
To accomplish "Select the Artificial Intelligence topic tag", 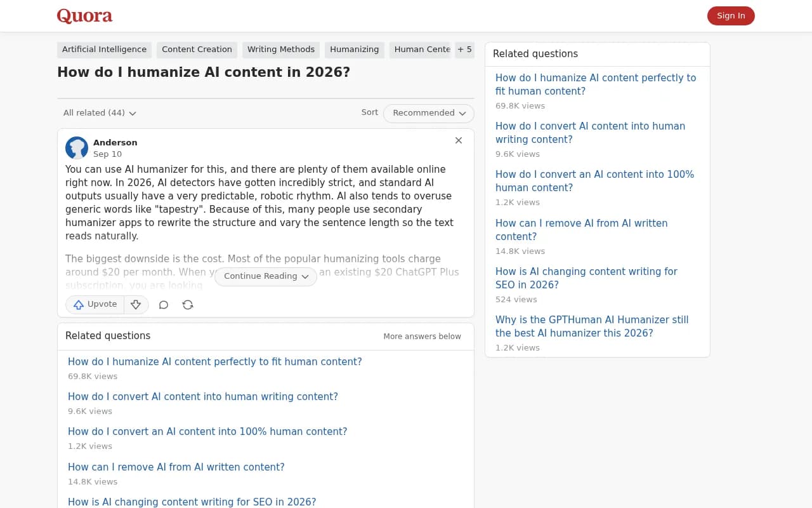I will click(104, 50).
